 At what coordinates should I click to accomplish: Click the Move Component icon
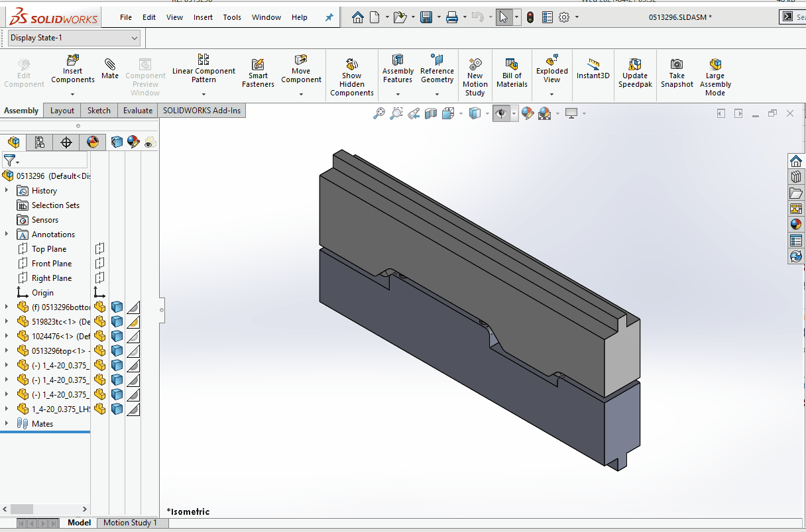(x=301, y=60)
